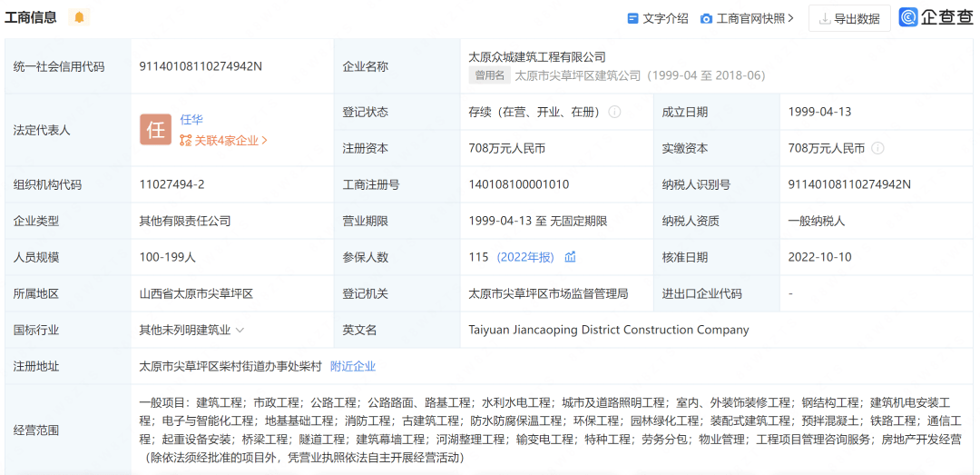Click the info icon beside 实缴资本 708万元
The image size is (980, 475).
[x=877, y=148]
